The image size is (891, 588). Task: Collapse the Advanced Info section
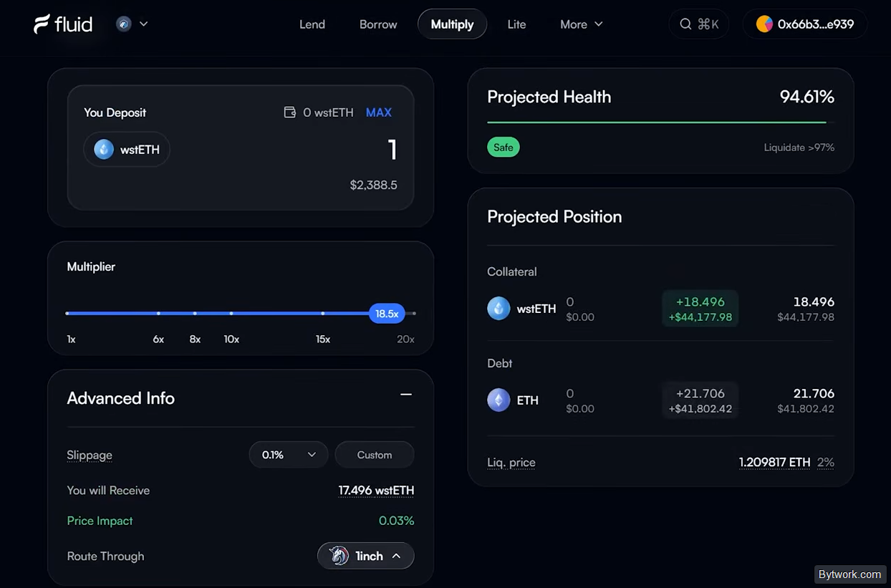pyautogui.click(x=406, y=395)
